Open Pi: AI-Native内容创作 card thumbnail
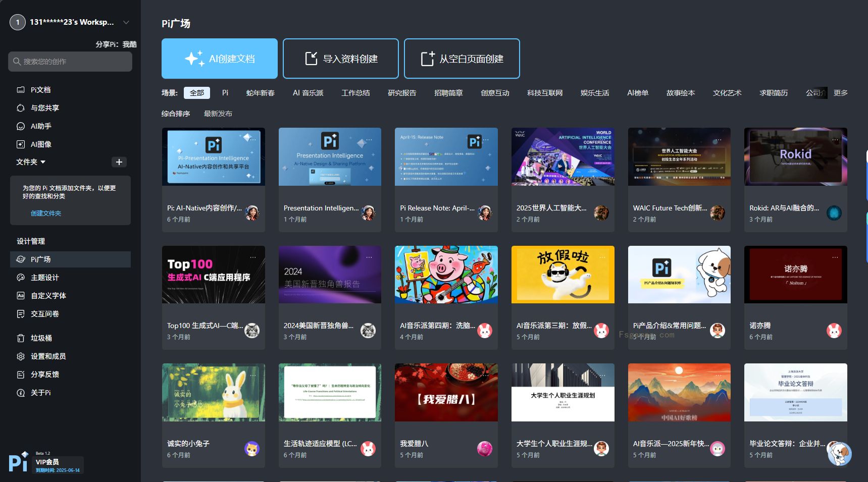868x482 pixels. (214, 157)
